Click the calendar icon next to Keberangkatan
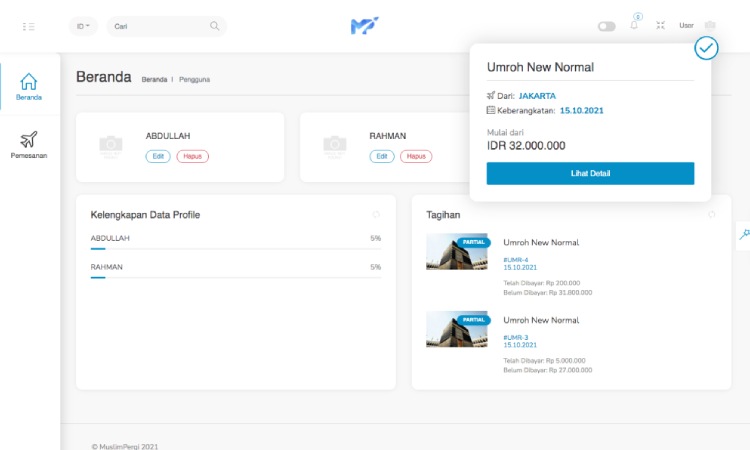This screenshot has width=750, height=450. (491, 110)
